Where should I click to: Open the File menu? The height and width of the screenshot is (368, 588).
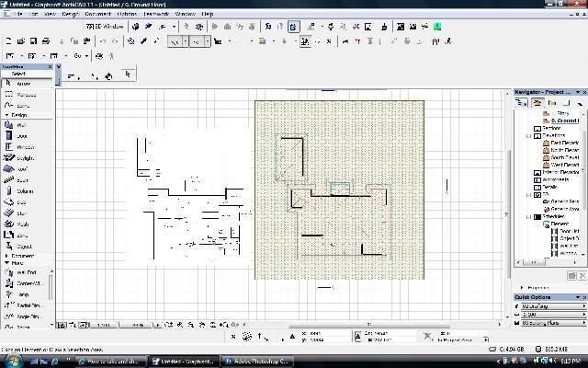(x=18, y=14)
